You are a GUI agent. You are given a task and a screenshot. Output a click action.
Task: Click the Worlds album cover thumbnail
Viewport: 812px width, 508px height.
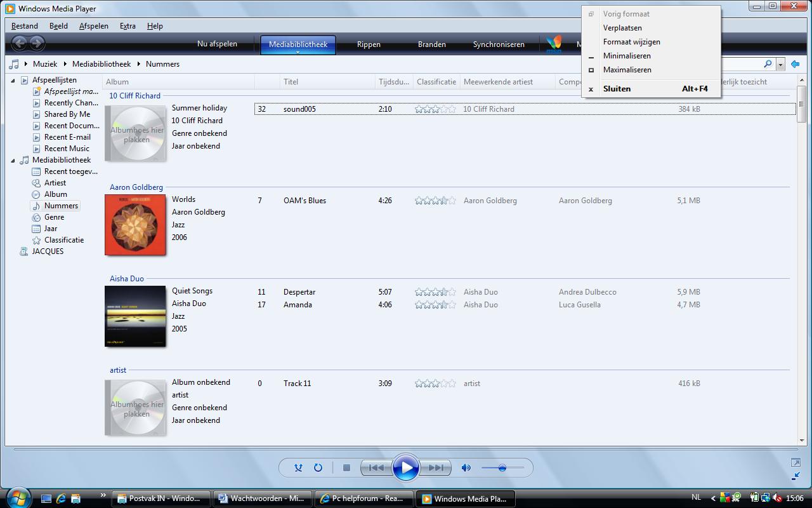point(135,225)
